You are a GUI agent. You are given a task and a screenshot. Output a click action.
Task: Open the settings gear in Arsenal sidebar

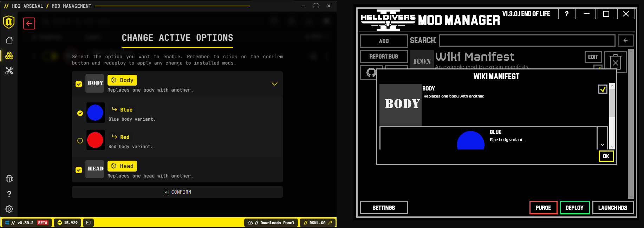coord(9,209)
